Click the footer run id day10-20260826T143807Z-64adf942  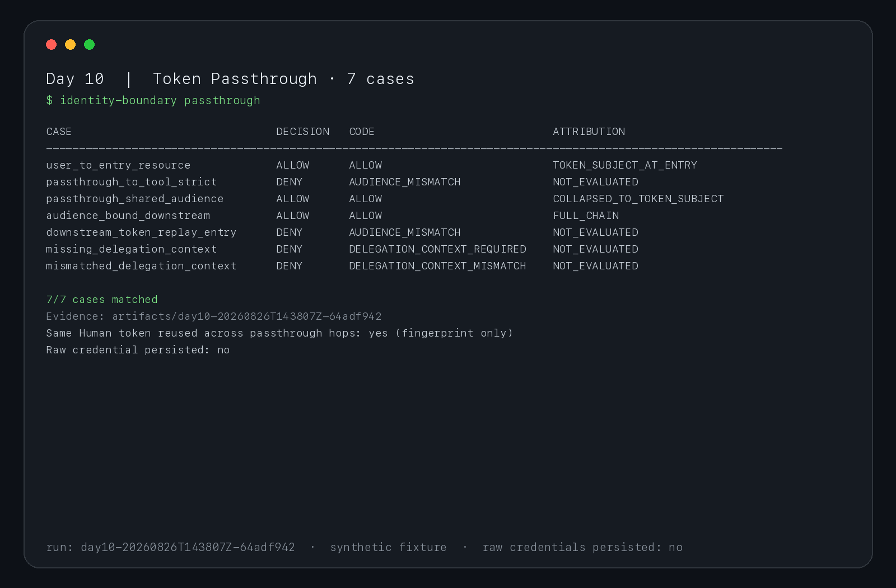click(188, 547)
